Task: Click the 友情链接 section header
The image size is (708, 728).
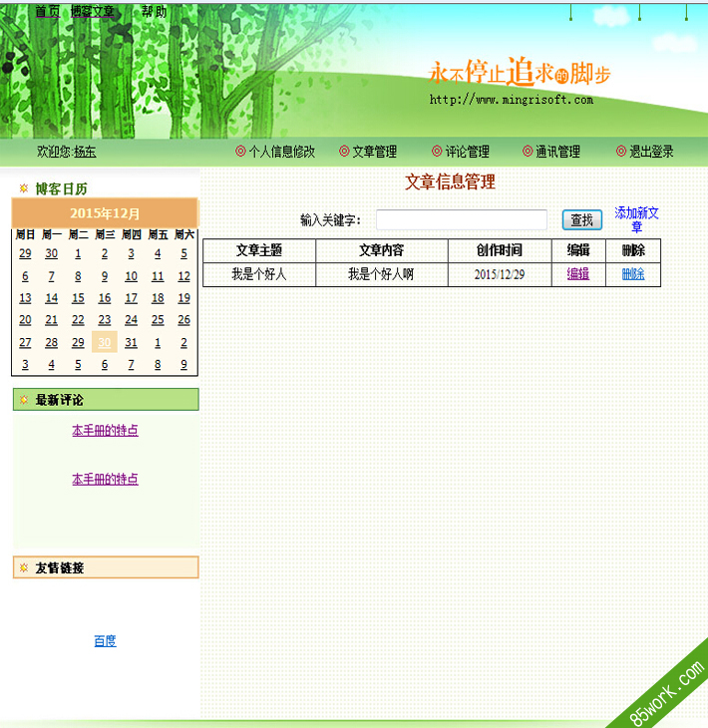Action: (106, 567)
